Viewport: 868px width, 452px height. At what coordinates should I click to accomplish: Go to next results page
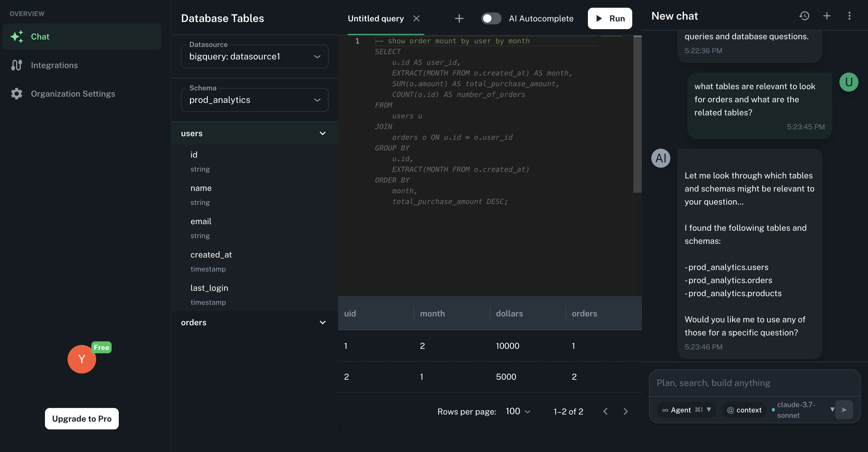625,411
